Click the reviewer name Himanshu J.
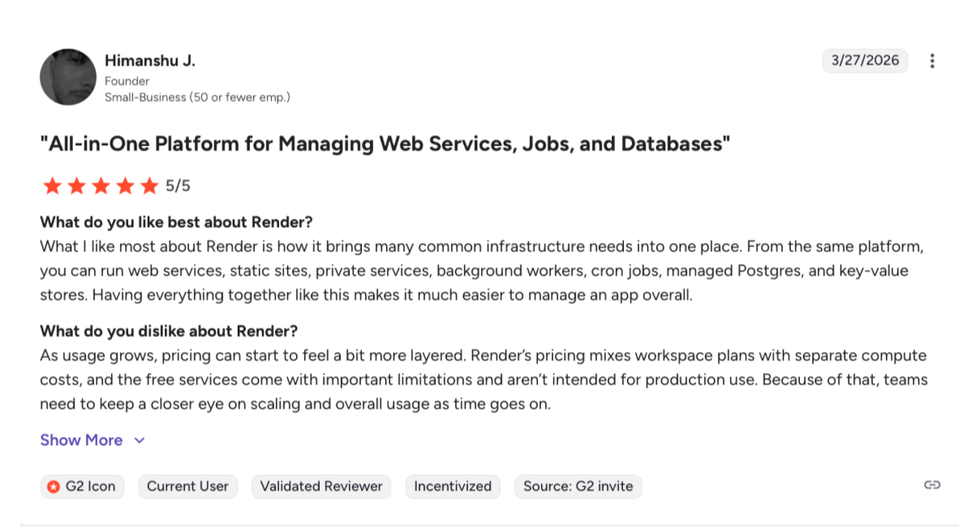This screenshot has height=527, width=980. [x=150, y=61]
